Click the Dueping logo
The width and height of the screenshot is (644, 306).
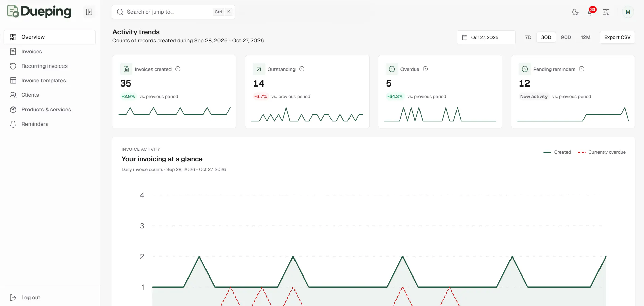(x=39, y=12)
